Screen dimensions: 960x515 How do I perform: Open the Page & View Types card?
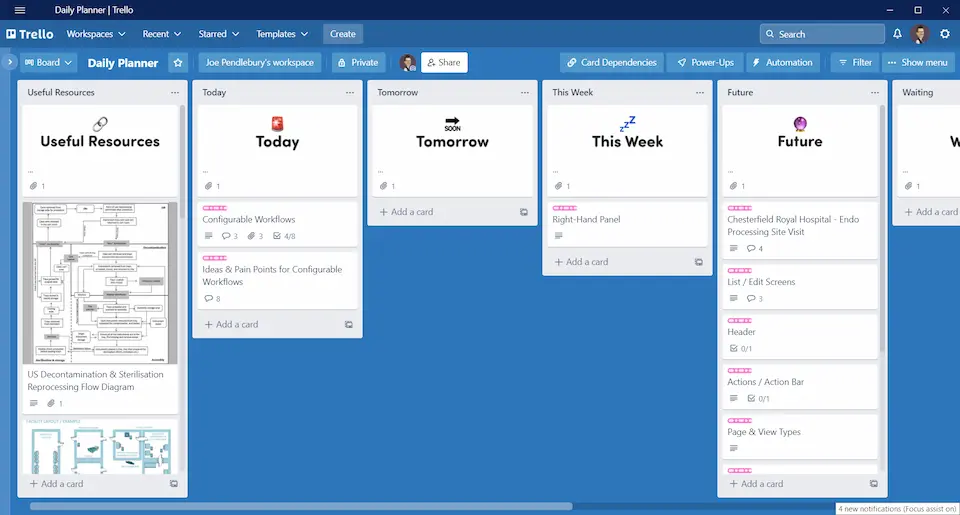point(800,437)
